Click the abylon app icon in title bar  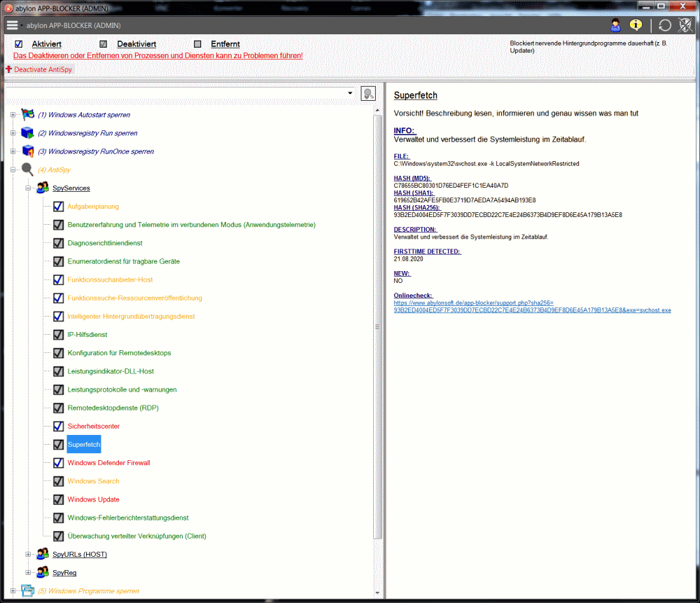pos(8,8)
